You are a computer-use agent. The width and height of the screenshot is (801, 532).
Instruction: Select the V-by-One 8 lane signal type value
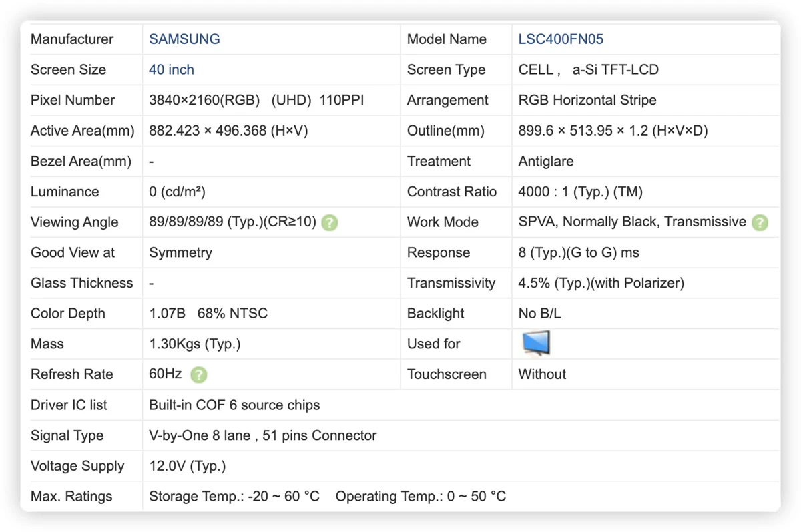click(263, 436)
